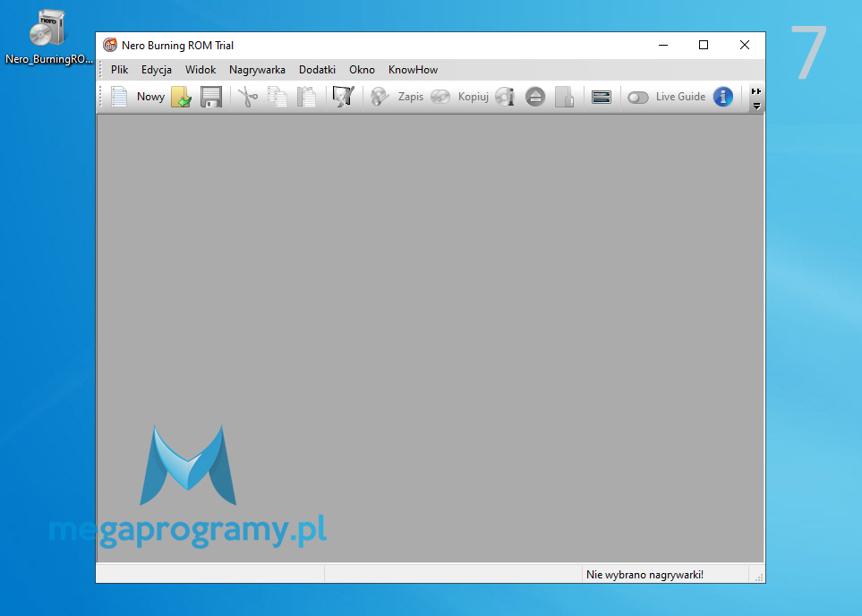Copy a disc with the Kopiuj button

click(459, 97)
